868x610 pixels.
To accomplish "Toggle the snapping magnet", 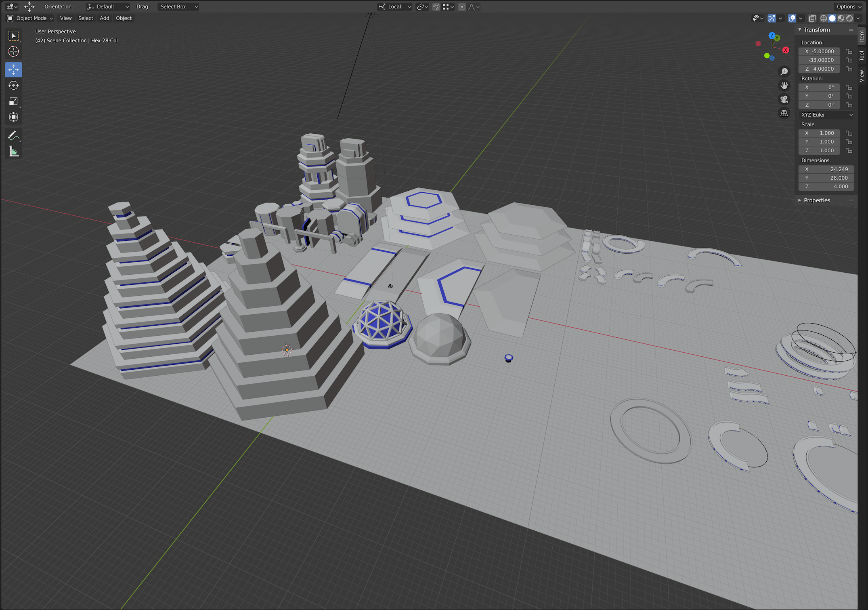I will click(x=436, y=7).
